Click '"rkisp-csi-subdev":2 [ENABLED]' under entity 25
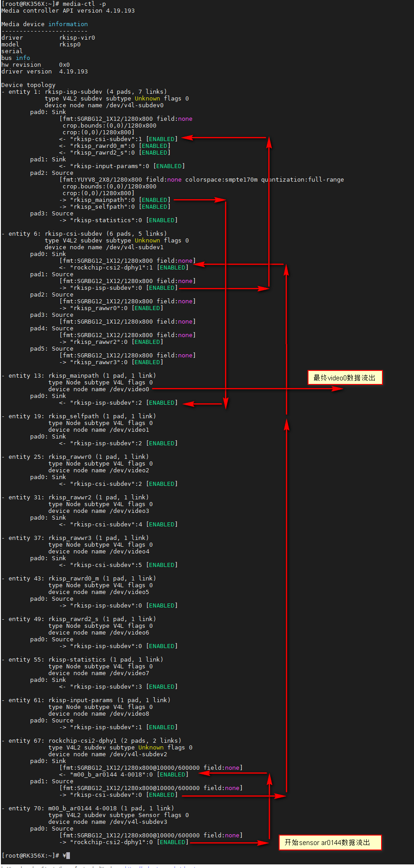 (x=124, y=484)
